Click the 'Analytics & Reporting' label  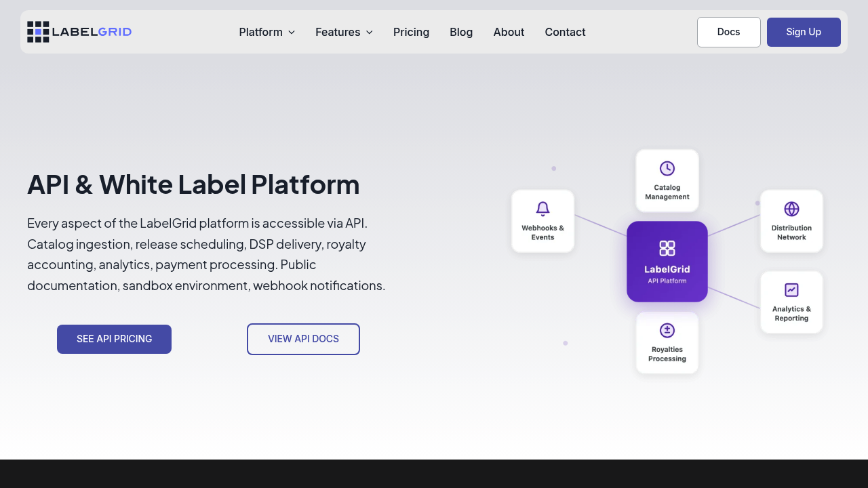coord(791,313)
